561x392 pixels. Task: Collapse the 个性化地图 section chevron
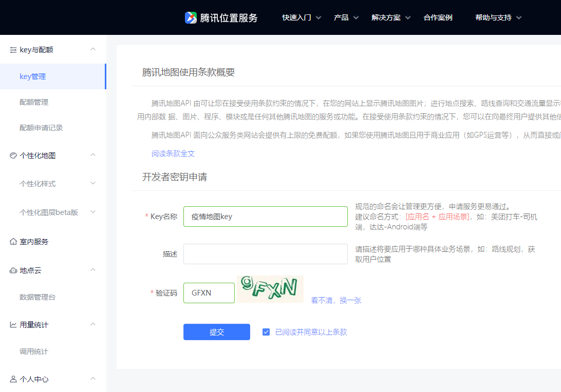click(93, 155)
